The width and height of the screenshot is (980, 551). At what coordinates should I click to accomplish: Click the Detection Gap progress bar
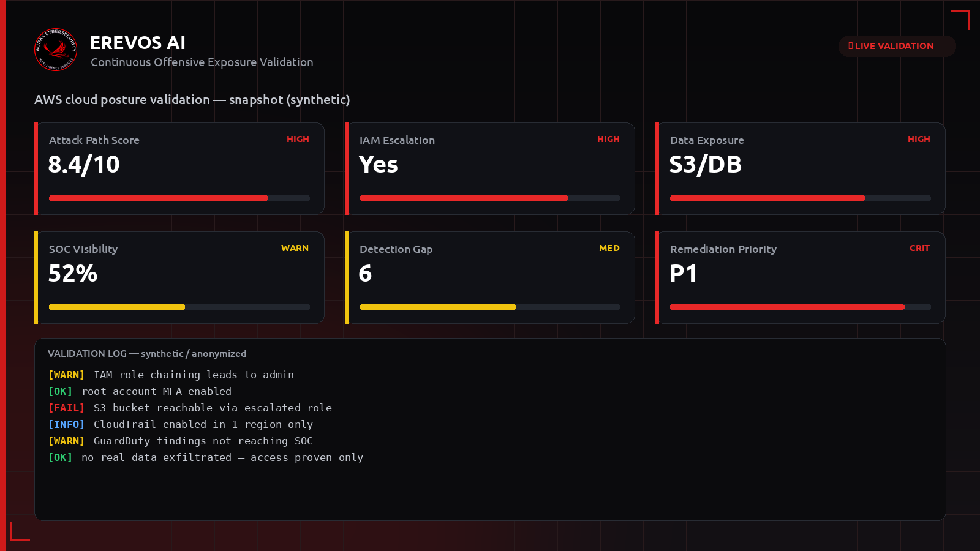pos(490,307)
